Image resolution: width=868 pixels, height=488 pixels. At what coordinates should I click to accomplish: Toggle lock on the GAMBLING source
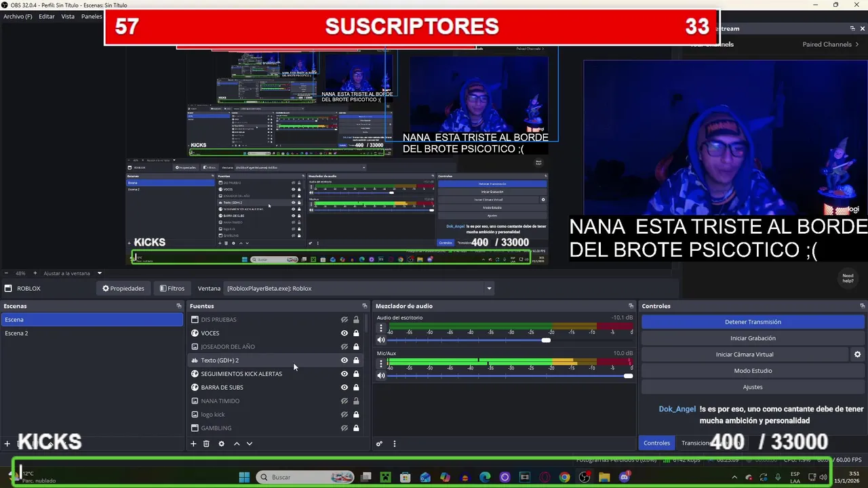point(356,428)
